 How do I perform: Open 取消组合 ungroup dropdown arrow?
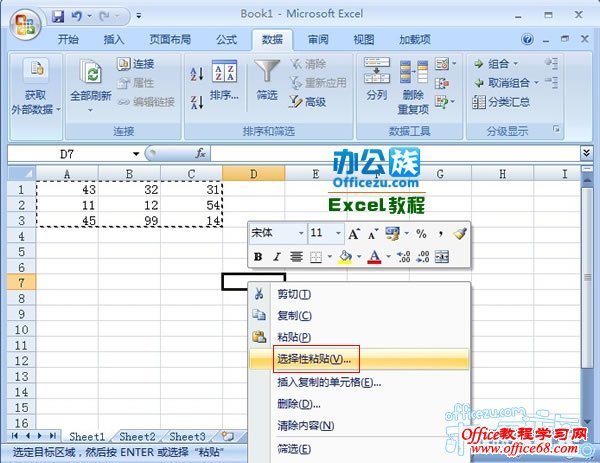[536, 82]
